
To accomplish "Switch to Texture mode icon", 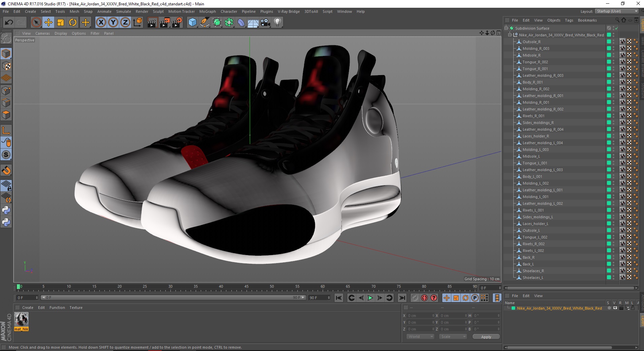I will point(6,66).
